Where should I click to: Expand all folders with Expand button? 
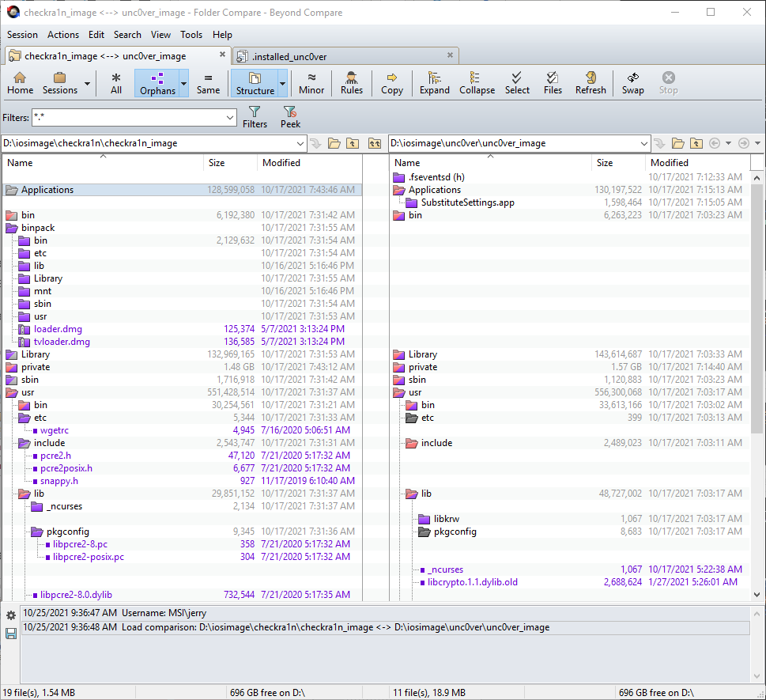pyautogui.click(x=434, y=83)
